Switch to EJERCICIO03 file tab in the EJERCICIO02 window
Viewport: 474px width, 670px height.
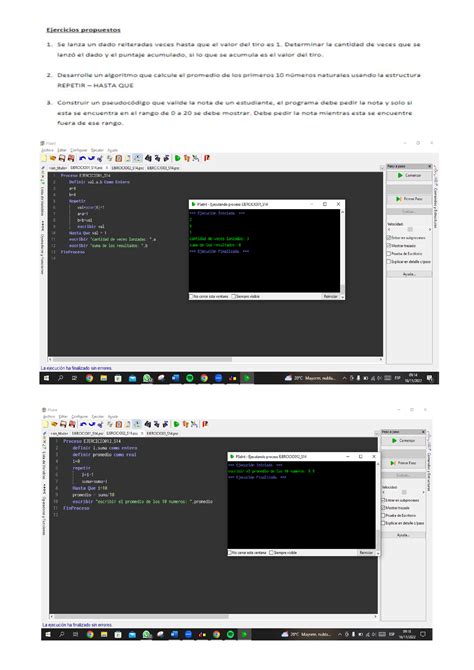tap(162, 433)
